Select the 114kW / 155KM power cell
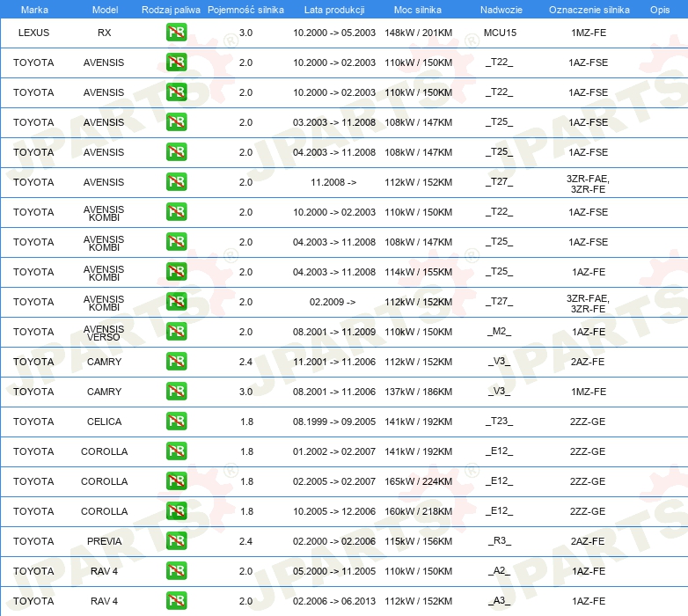 [418, 272]
